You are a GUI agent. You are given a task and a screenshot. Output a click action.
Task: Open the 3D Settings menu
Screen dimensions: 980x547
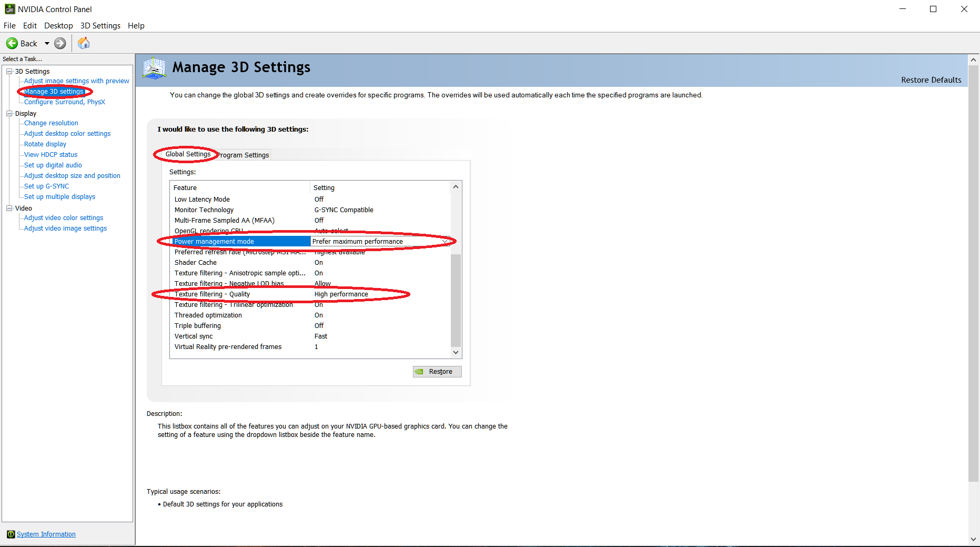(100, 26)
